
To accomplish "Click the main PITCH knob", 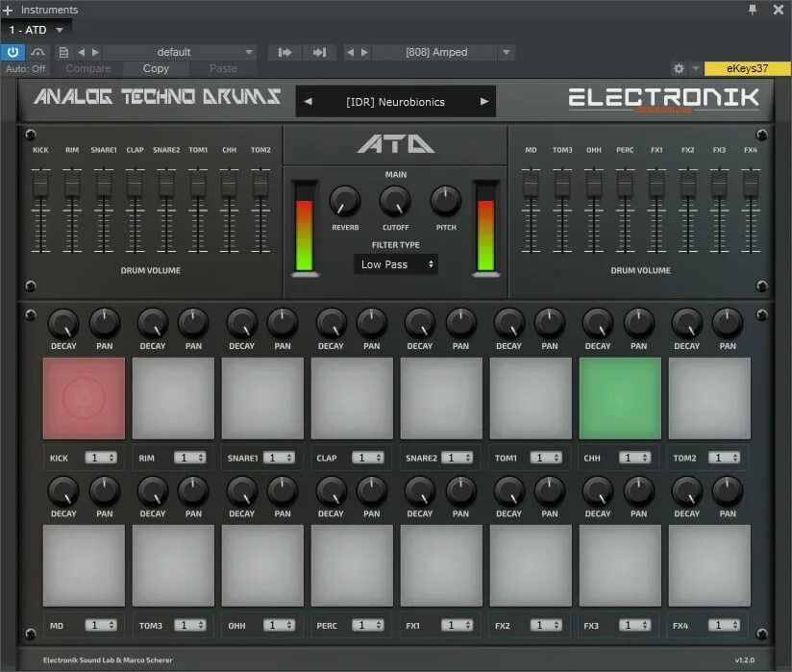I will (446, 201).
